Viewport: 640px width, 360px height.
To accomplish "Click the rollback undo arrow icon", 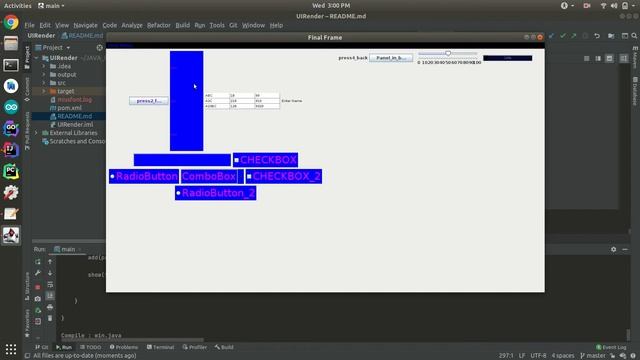I will point(597,36).
